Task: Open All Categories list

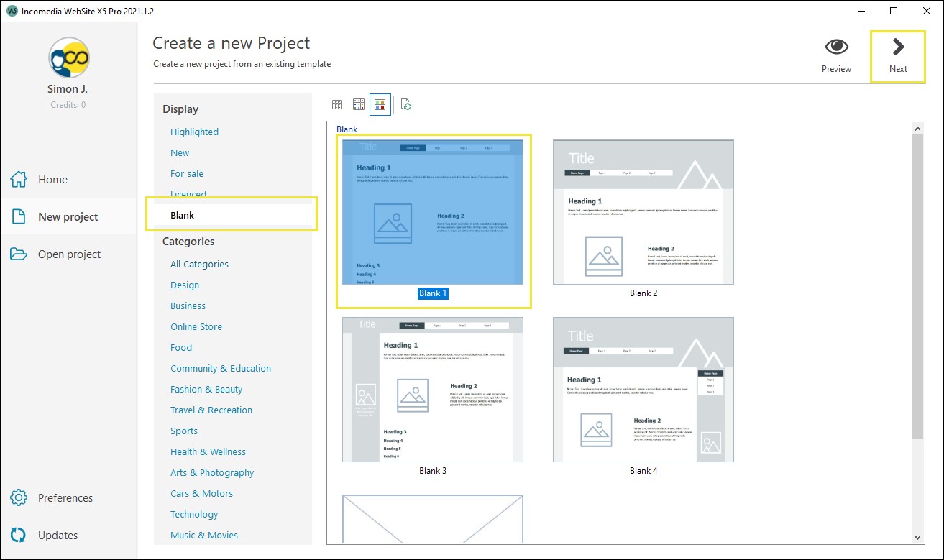Action: tap(199, 265)
